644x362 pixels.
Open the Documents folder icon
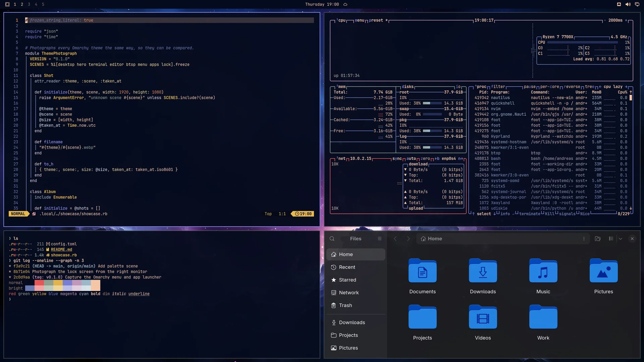pyautogui.click(x=422, y=271)
